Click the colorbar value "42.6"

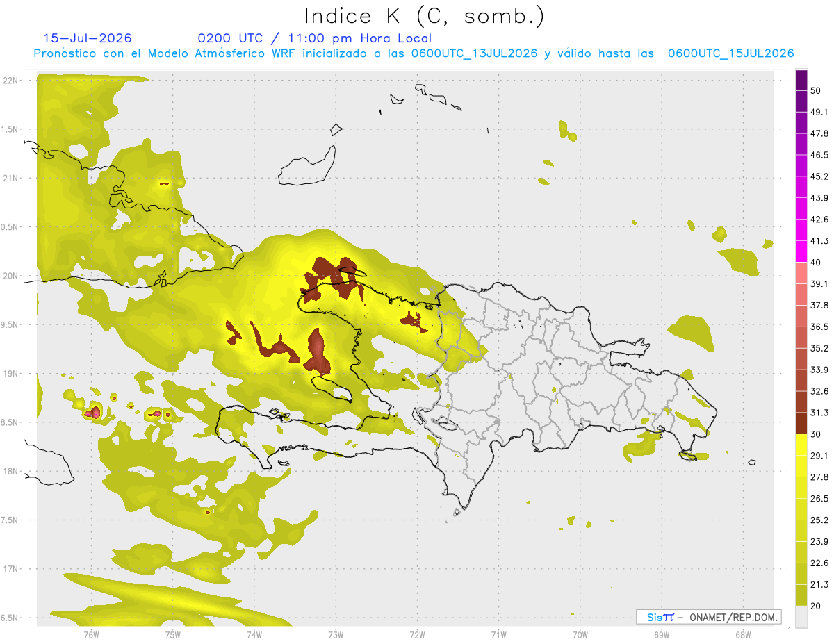point(819,220)
